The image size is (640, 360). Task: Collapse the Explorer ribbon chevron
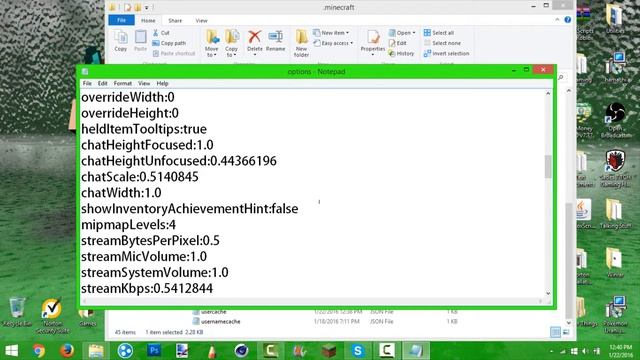(557, 20)
